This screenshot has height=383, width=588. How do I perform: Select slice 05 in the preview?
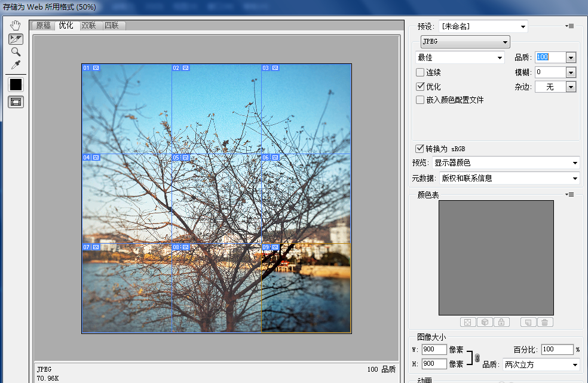click(216, 198)
